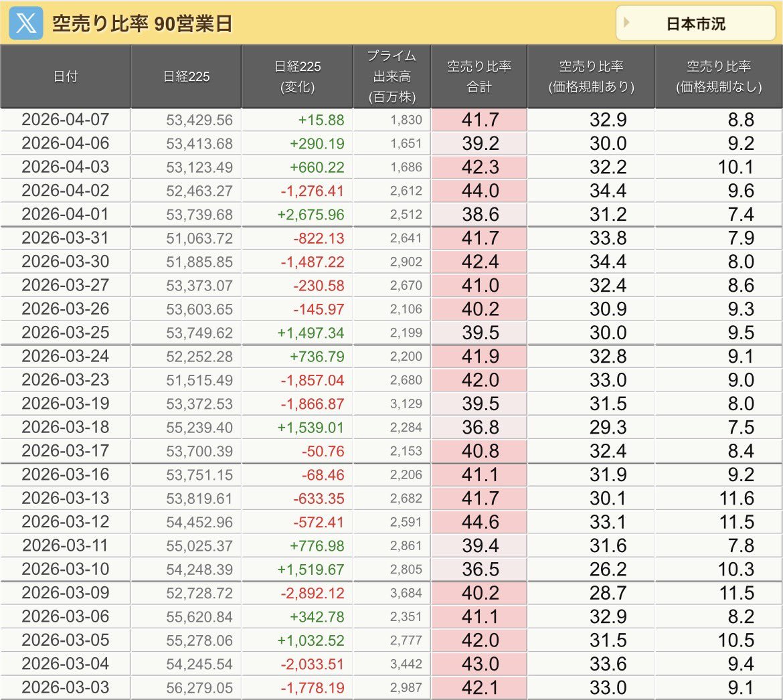
Task: Click the volume value 3,684
Action: pyautogui.click(x=406, y=593)
